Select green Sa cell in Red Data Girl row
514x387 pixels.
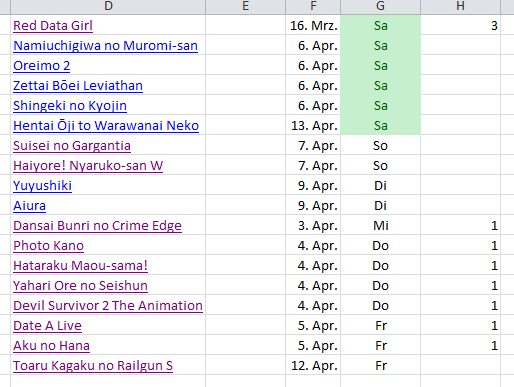[380, 26]
